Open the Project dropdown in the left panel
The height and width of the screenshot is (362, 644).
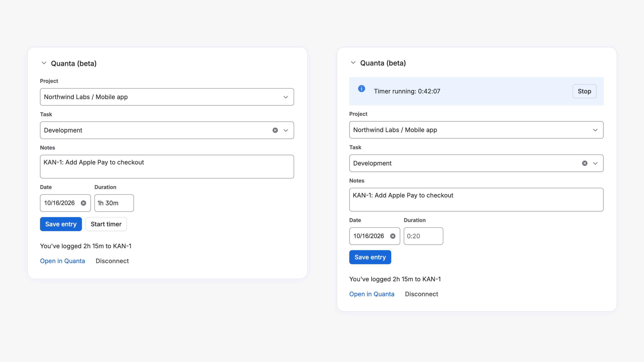167,97
